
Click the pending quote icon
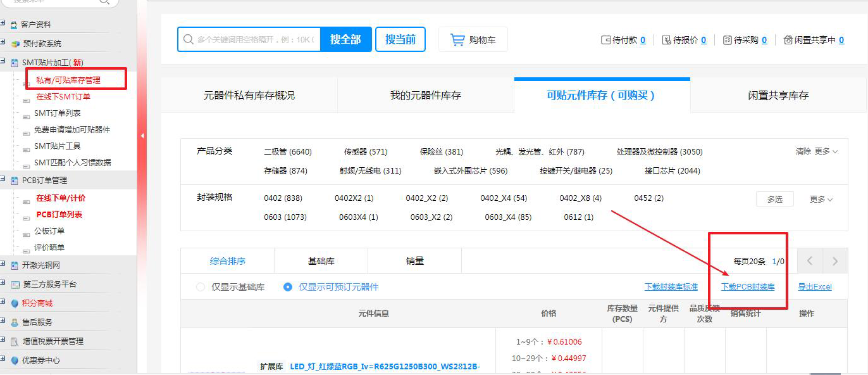666,40
